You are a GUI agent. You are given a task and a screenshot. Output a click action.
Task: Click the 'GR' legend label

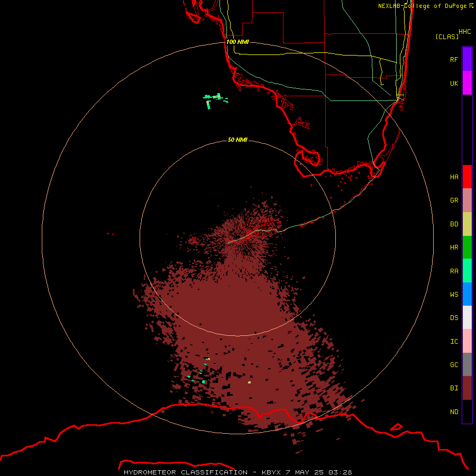tap(454, 200)
